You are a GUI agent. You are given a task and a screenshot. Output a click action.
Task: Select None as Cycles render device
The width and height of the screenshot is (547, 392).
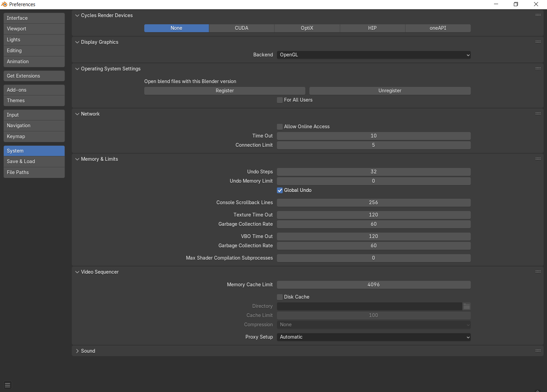pyautogui.click(x=176, y=28)
